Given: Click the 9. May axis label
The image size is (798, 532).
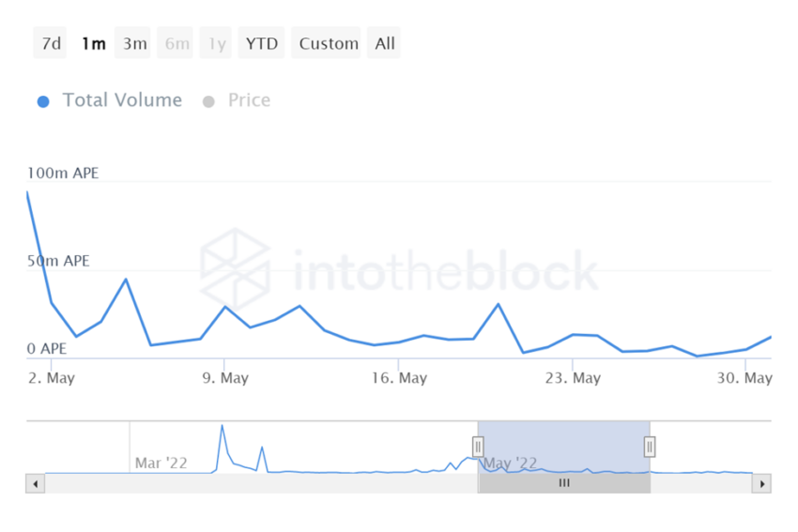Looking at the screenshot, I should click(x=224, y=378).
